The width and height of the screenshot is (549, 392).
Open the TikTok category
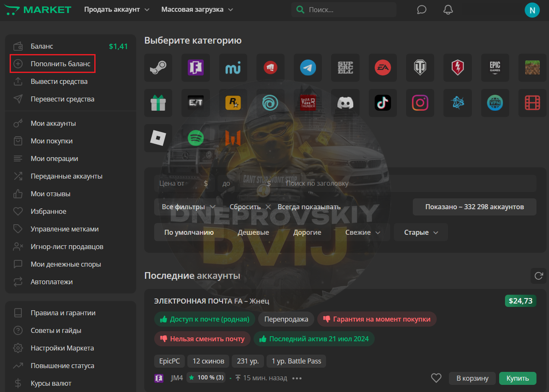(383, 103)
